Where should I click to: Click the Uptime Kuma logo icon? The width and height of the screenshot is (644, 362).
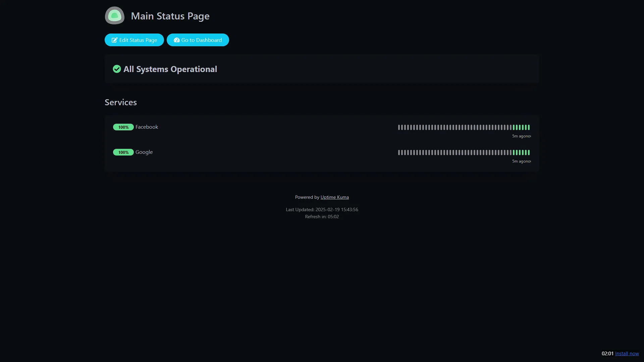[x=115, y=15]
